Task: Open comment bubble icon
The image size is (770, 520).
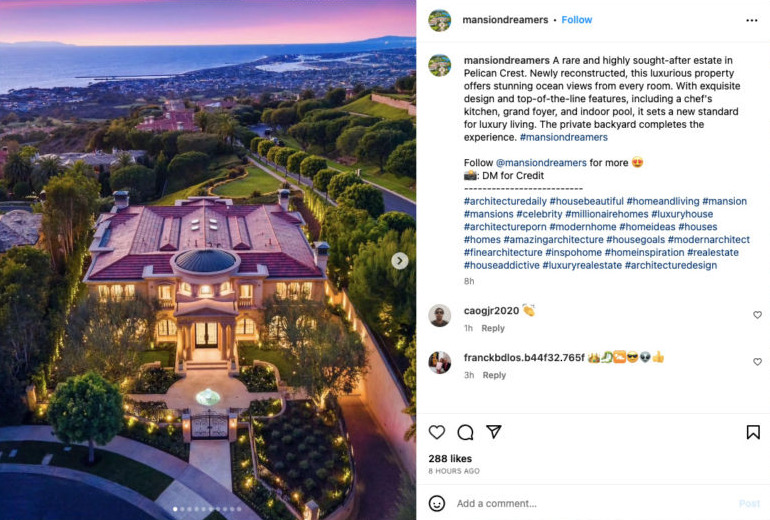Action: [465, 432]
